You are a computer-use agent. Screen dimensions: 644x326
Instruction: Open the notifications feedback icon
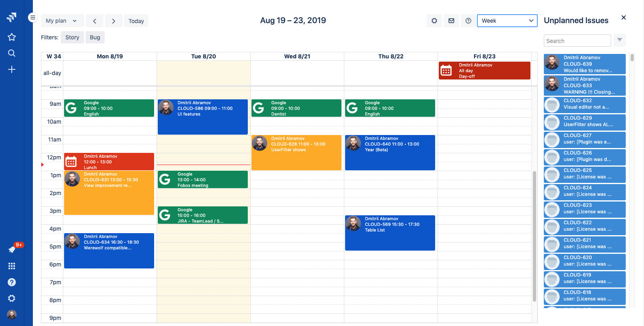tap(12, 249)
